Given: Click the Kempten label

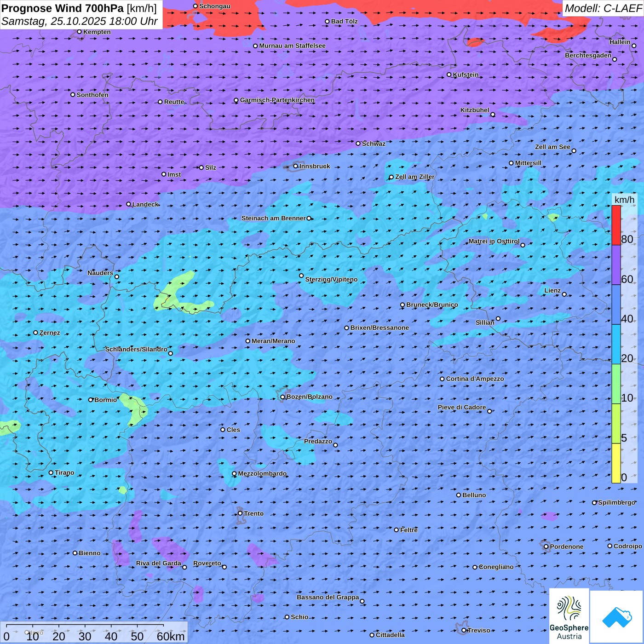Looking at the screenshot, I should pos(97,32).
